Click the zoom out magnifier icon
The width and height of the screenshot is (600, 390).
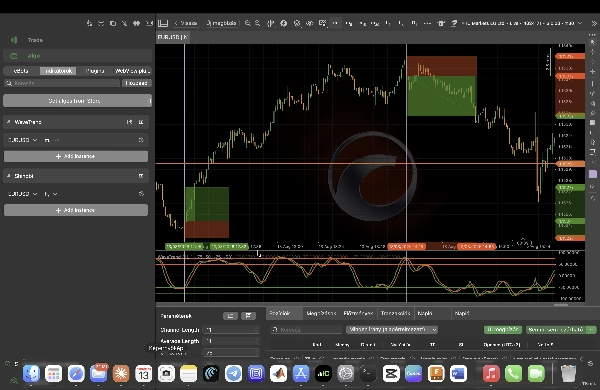point(258,23)
